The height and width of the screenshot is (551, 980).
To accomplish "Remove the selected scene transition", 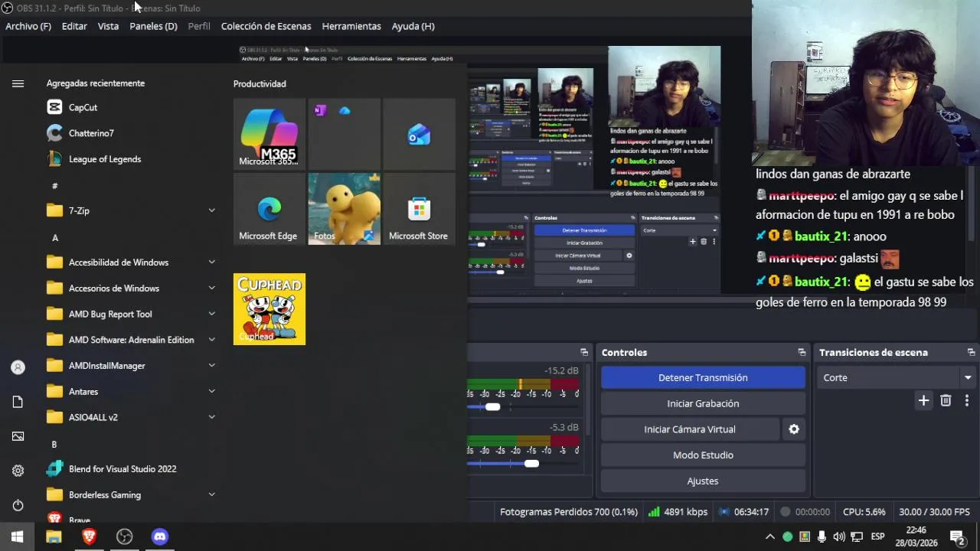I will click(x=946, y=400).
